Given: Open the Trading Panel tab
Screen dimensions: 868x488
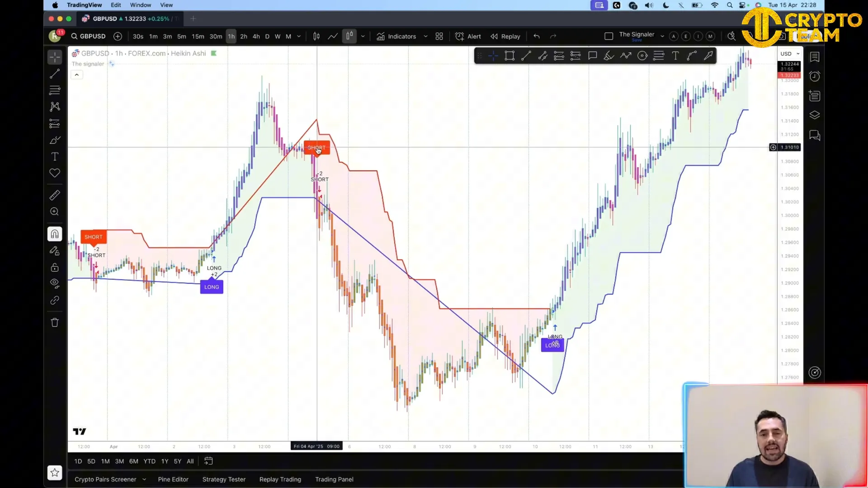Looking at the screenshot, I should [x=334, y=479].
